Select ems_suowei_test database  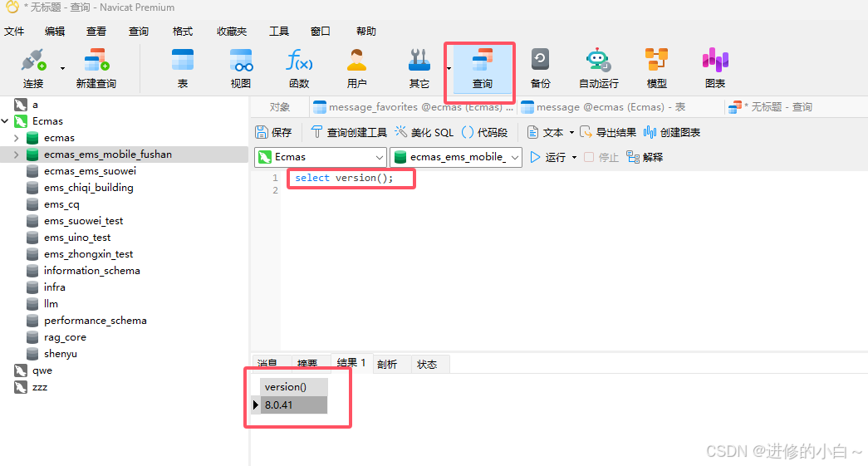tap(84, 221)
